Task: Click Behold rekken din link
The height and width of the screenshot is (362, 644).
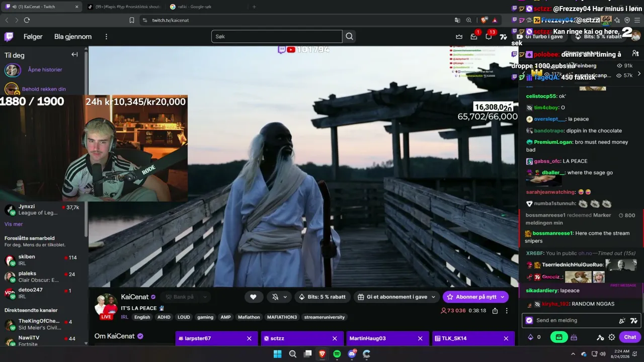Action: [x=44, y=89]
